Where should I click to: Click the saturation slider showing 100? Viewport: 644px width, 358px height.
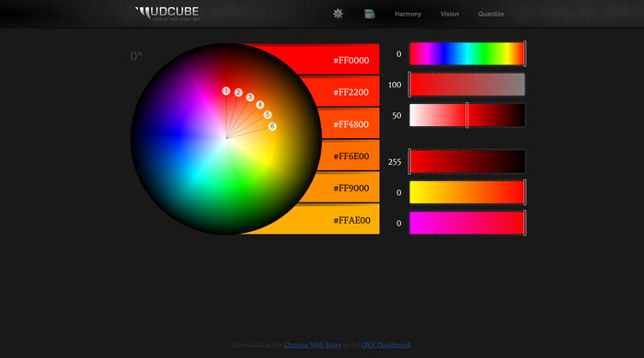tap(467, 85)
